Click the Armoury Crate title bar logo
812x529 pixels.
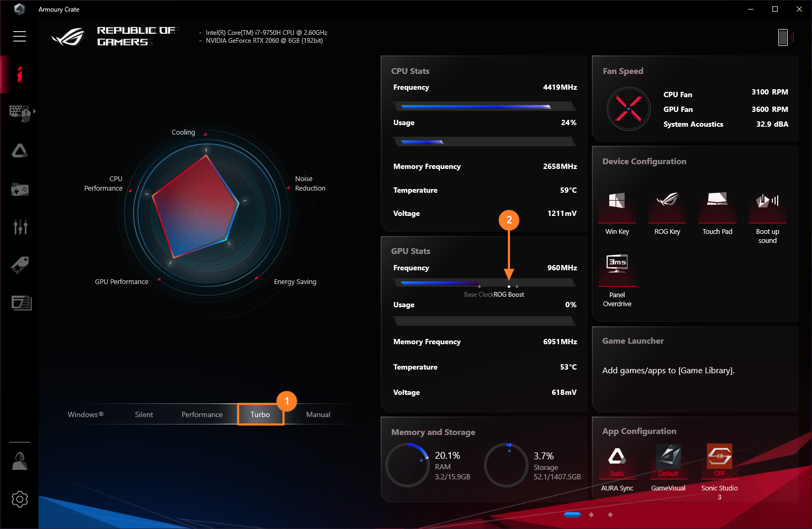click(x=20, y=9)
